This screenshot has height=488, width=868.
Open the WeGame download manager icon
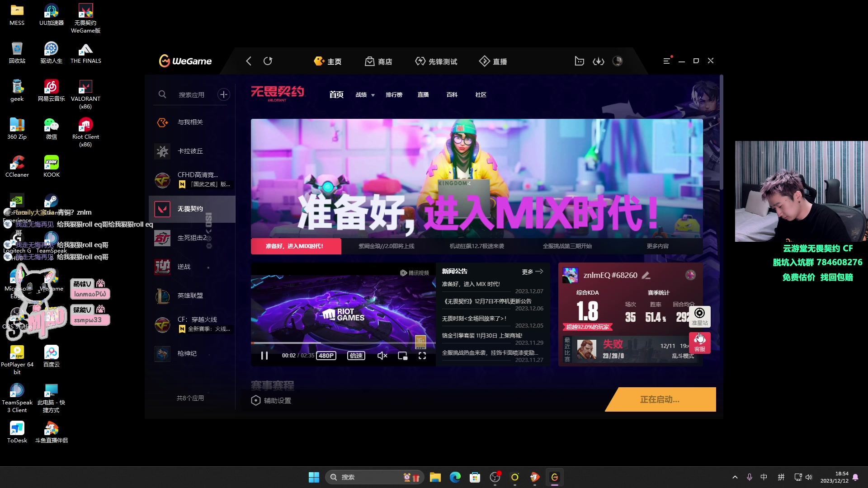pos(599,61)
